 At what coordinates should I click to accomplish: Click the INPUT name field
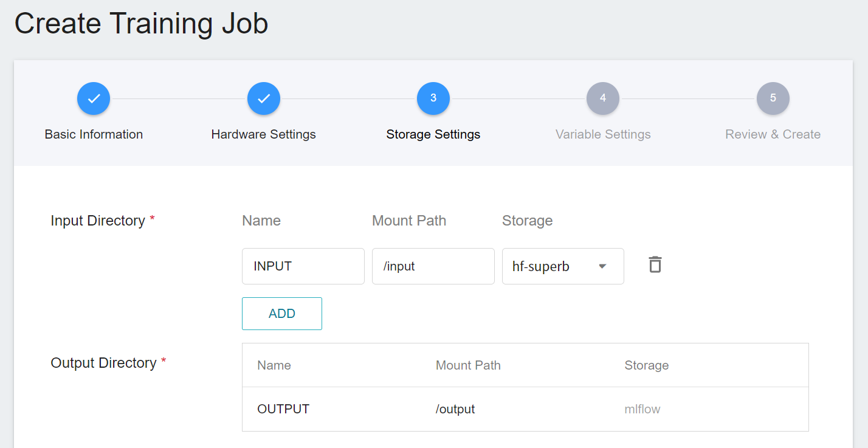tap(303, 266)
